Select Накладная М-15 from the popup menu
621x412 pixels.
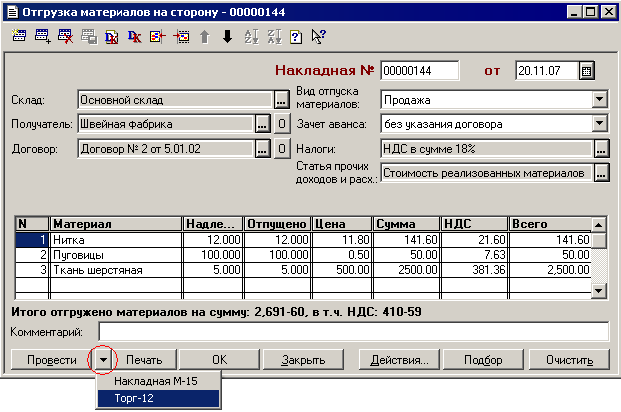[x=158, y=381]
